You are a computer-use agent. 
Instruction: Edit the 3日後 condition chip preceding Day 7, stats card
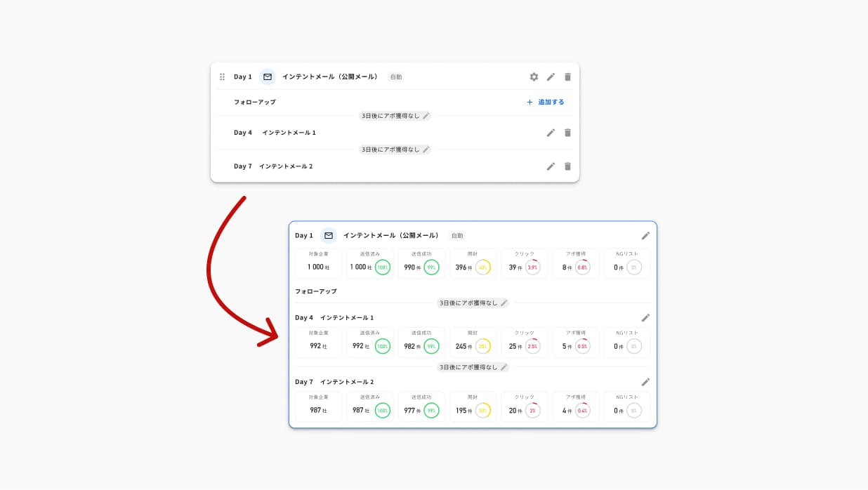(x=504, y=367)
